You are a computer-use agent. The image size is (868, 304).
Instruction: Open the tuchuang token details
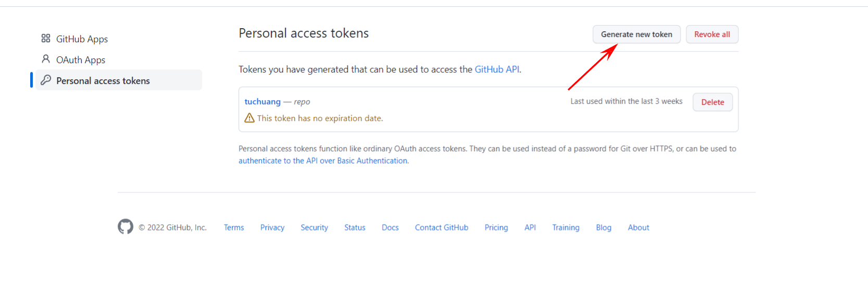pos(262,101)
